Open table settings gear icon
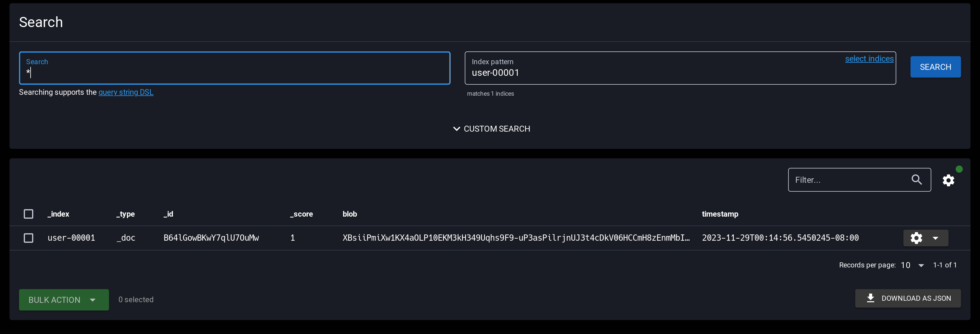 coord(948,180)
